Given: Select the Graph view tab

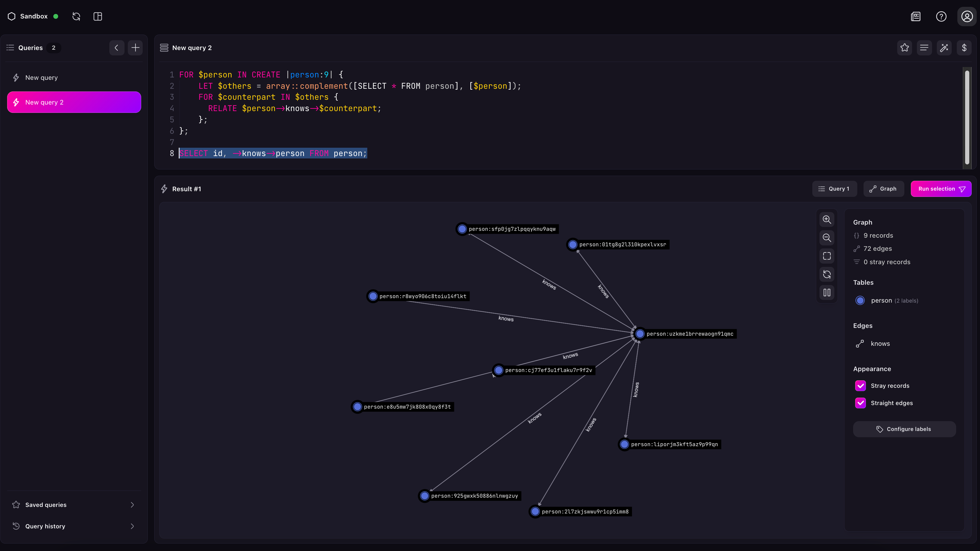Looking at the screenshot, I should click(x=883, y=189).
